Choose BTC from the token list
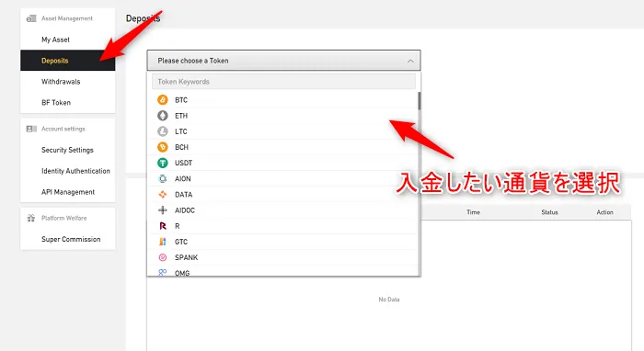 coord(283,99)
